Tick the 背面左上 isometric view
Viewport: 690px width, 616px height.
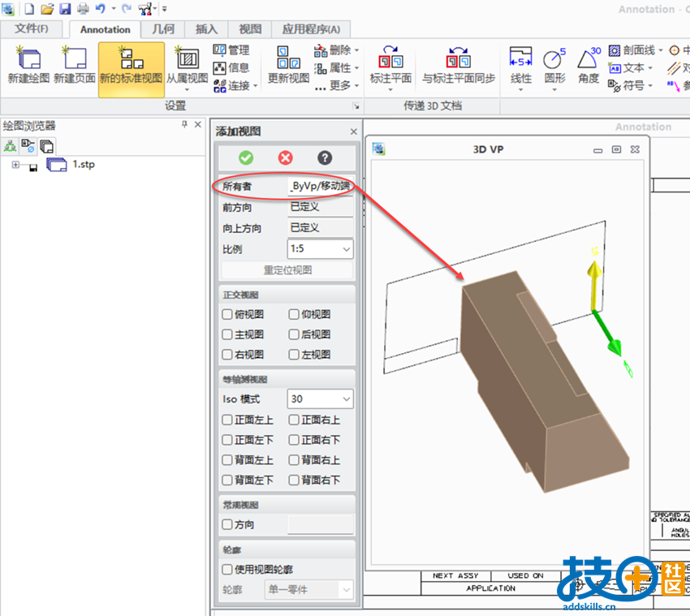227,460
